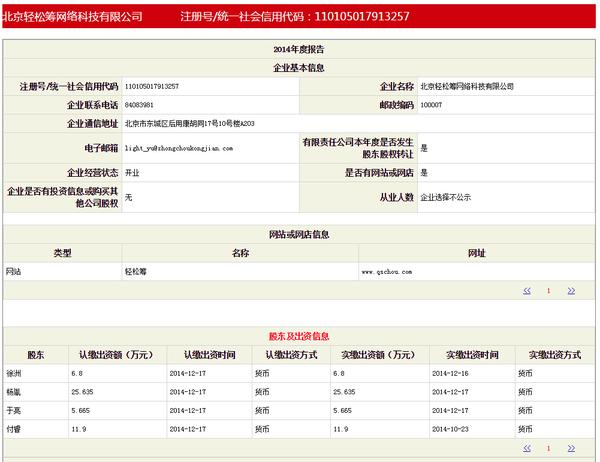The image size is (600, 462).
Task: Click the registration number value 110105017913257 in the table
Action: coord(152,87)
